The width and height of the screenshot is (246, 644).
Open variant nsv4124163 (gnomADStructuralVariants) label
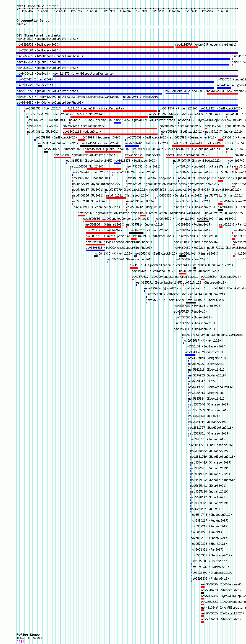[x=93, y=109]
